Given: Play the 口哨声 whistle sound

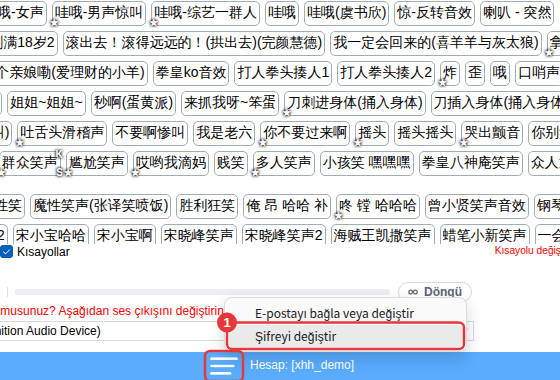Looking at the screenshot, I should [x=538, y=73].
